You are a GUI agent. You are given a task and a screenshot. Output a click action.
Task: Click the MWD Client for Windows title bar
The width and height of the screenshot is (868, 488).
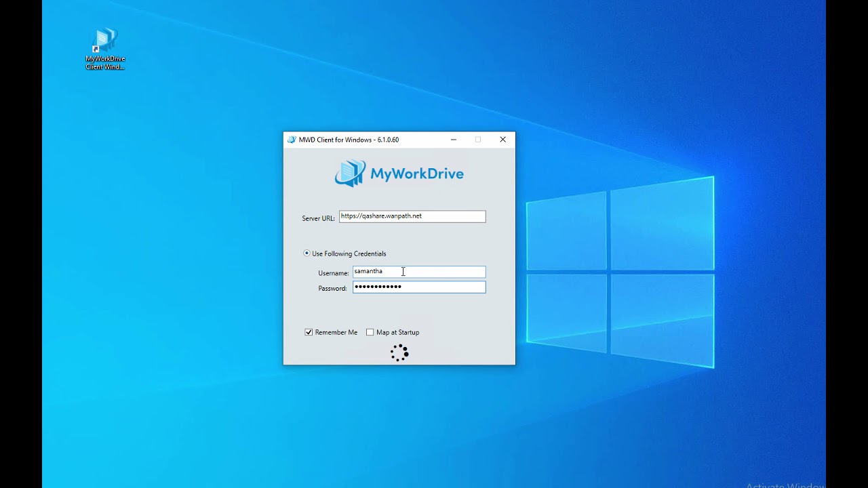(366, 140)
